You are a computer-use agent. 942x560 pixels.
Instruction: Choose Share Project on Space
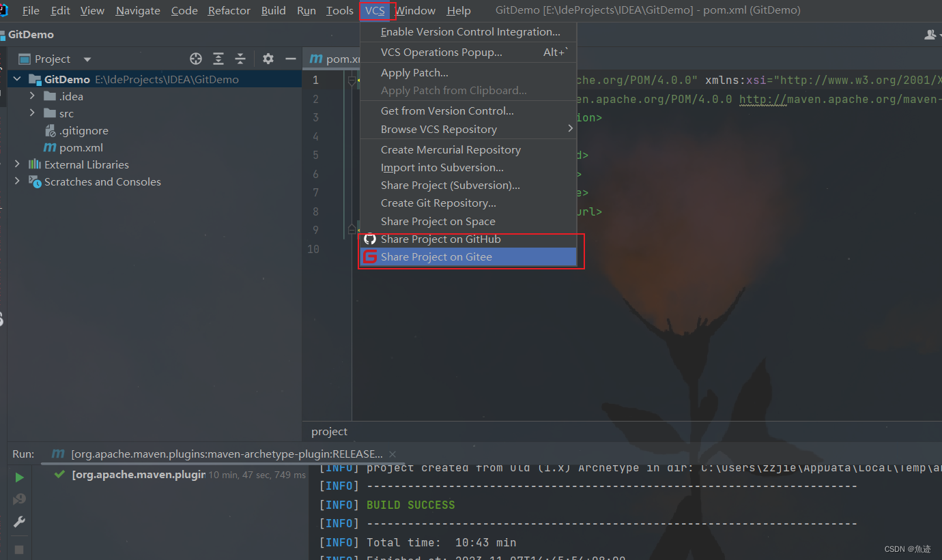coord(468,221)
